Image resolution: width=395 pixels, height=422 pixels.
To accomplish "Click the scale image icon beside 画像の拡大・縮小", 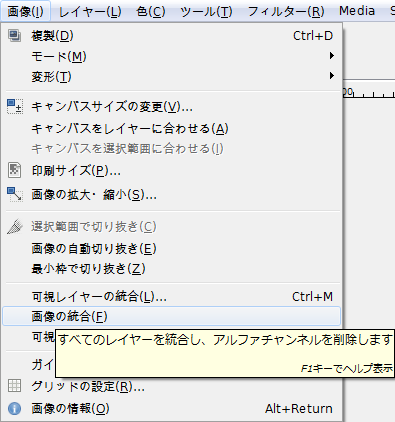I will click(15, 194).
